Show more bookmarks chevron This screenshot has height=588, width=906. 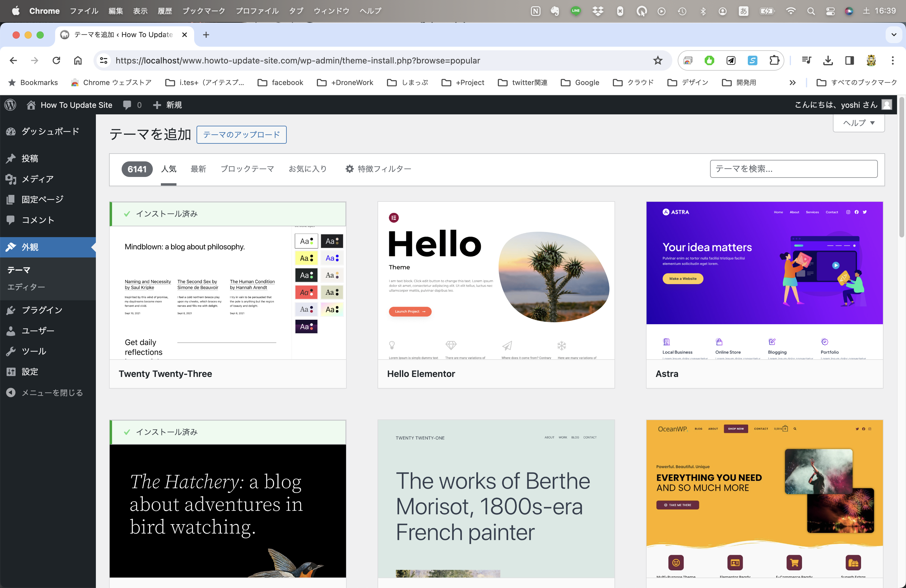pos(792,83)
